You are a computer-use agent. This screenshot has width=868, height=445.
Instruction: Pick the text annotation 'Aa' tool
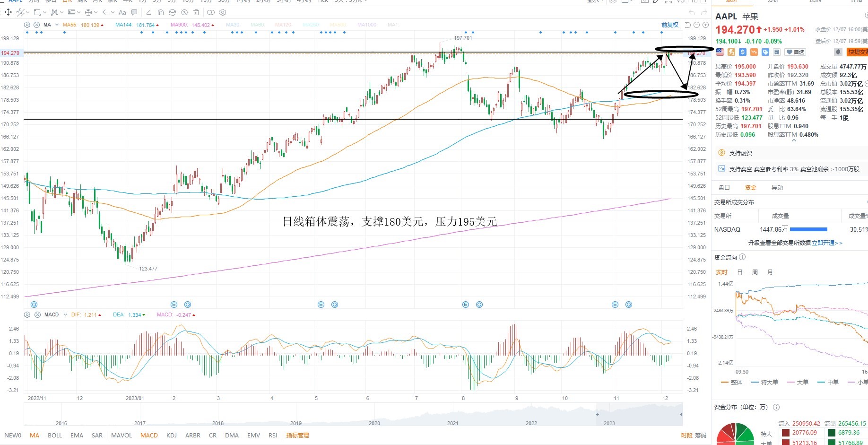(122, 12)
